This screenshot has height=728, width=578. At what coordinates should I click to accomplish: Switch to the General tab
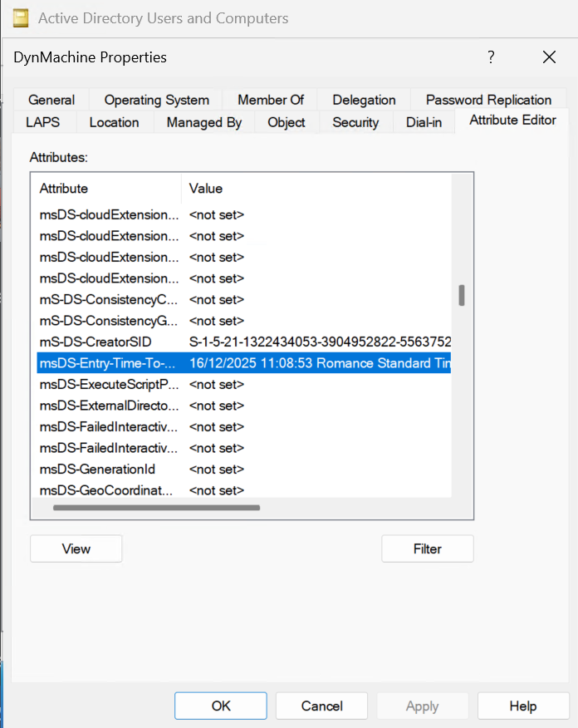tap(51, 99)
